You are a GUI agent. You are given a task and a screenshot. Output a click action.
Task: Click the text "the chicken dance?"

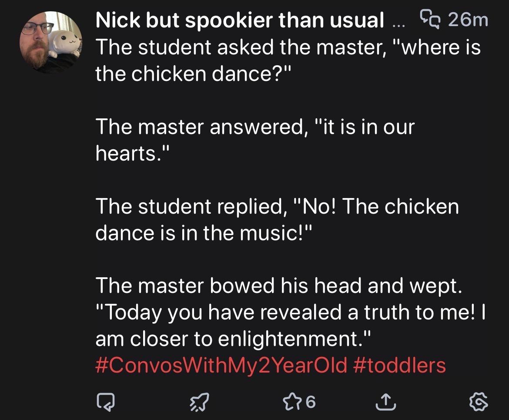click(x=191, y=74)
